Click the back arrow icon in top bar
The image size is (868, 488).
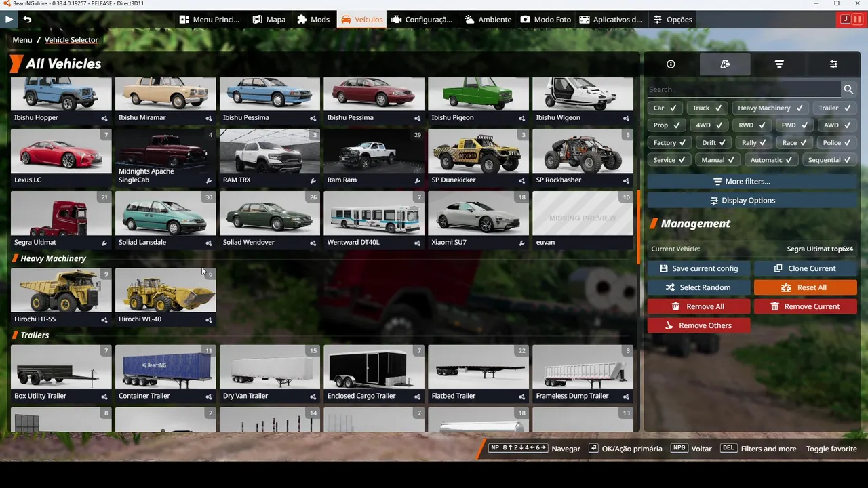27,19
